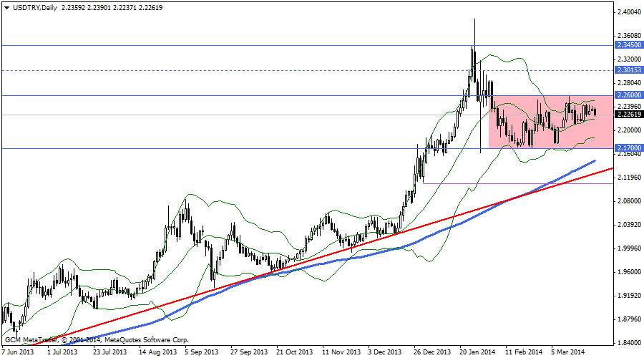Click the 1.96000 price scale value
The width and height of the screenshot is (644, 358).
pos(629,272)
